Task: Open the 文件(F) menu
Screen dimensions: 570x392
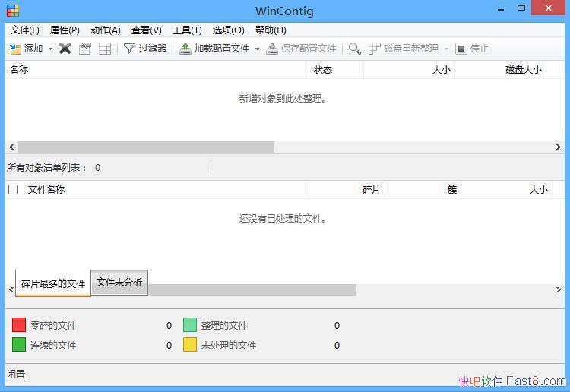Action: click(x=25, y=30)
